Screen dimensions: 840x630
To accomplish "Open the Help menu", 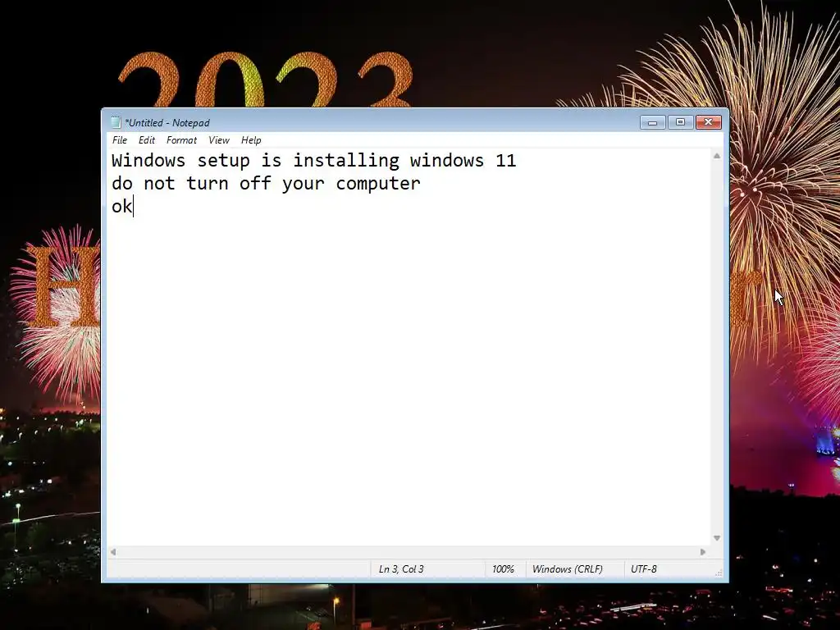I will 251,140.
